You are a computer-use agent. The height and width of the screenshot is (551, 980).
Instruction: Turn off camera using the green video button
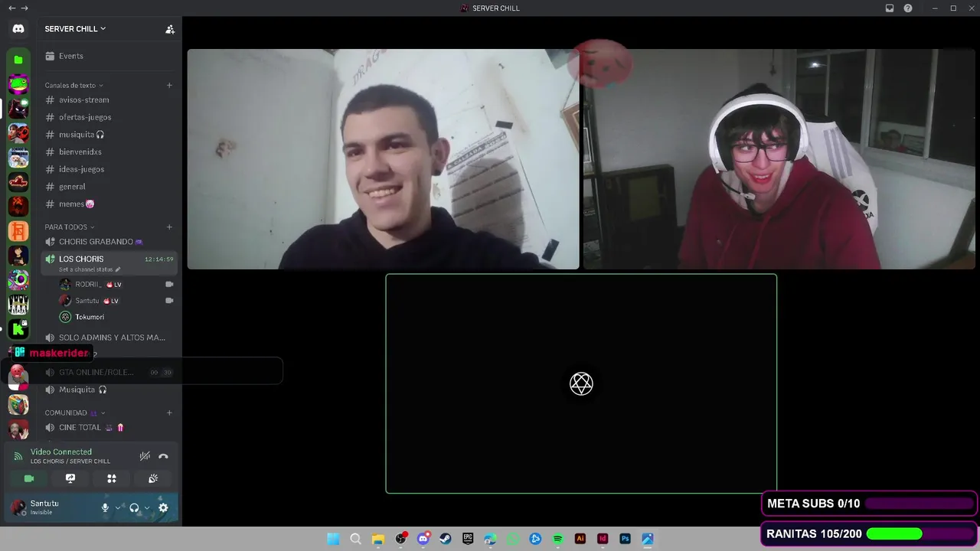click(x=29, y=478)
